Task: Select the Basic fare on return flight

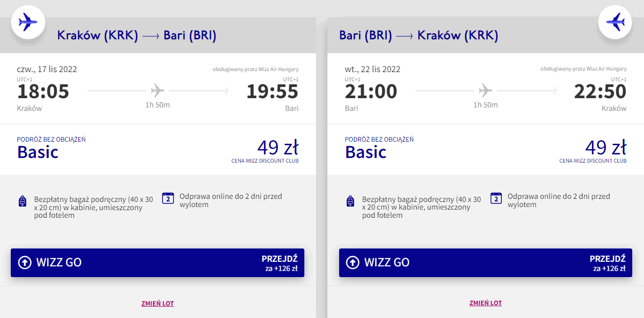Action: point(366,152)
